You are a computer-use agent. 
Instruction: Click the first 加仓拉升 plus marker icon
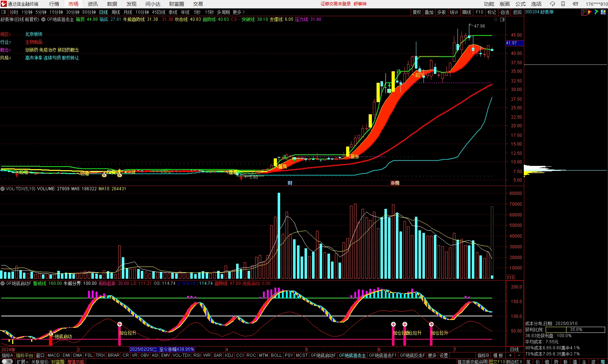(120, 324)
